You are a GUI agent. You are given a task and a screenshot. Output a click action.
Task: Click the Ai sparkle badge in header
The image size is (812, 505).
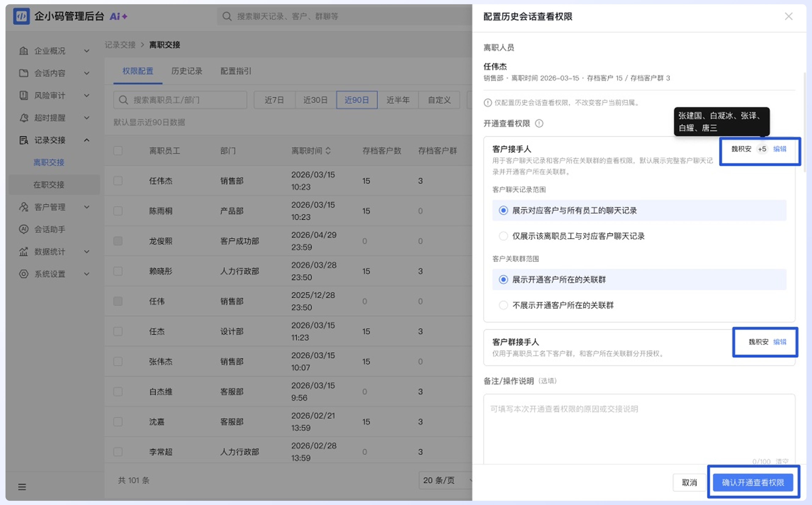tap(118, 16)
